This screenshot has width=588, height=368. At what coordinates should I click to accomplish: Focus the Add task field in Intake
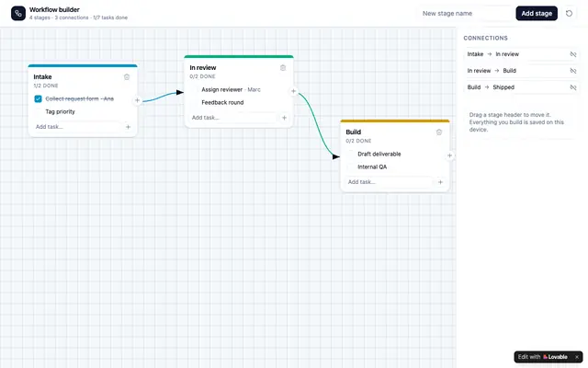click(x=77, y=127)
